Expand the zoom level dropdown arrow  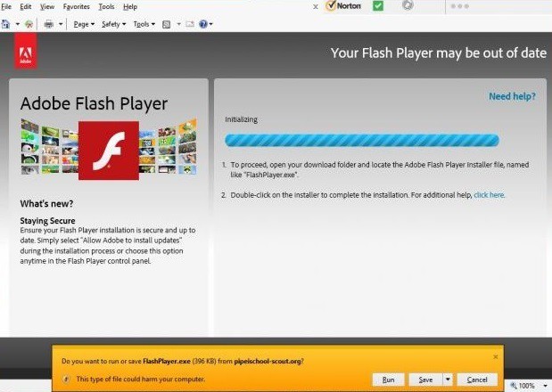tap(545, 386)
